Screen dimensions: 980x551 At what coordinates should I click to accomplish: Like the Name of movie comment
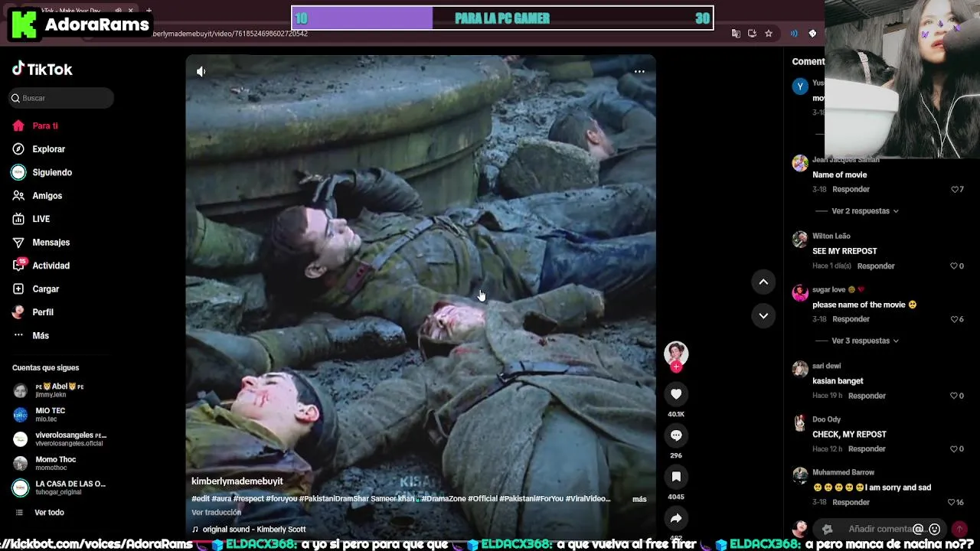click(x=955, y=190)
